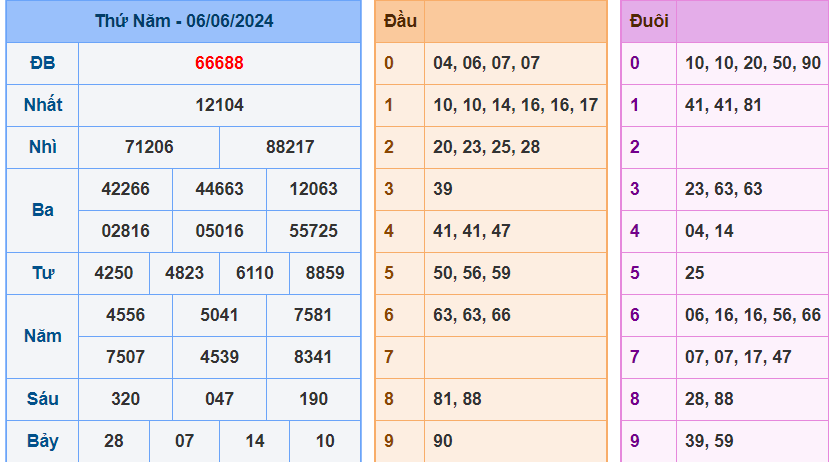
Task: Select Sáu prize number 190
Action: (x=314, y=399)
